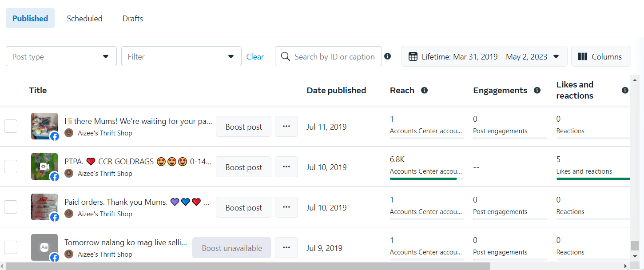Open the Filter dropdown
This screenshot has height=270, width=644.
click(x=181, y=56)
